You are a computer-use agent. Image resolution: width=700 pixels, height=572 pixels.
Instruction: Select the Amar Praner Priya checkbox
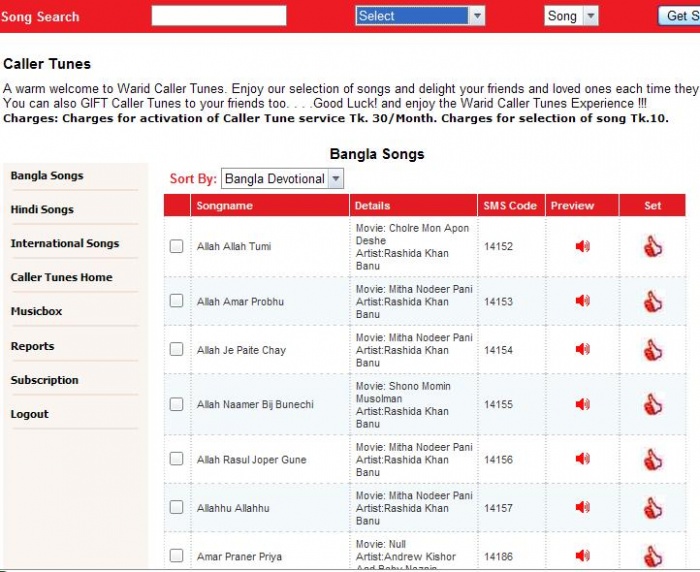tap(177, 556)
